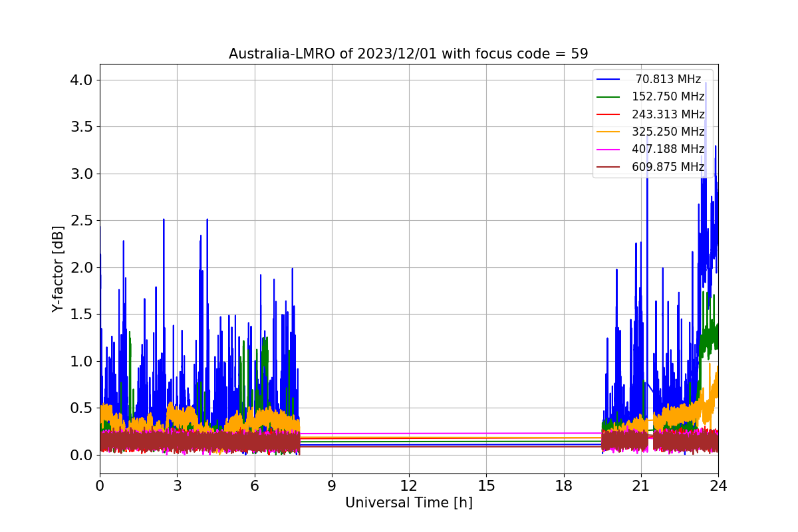The height and width of the screenshot is (532, 798).
Task: Click the y-axis tick label 4.0
Action: click(x=82, y=80)
